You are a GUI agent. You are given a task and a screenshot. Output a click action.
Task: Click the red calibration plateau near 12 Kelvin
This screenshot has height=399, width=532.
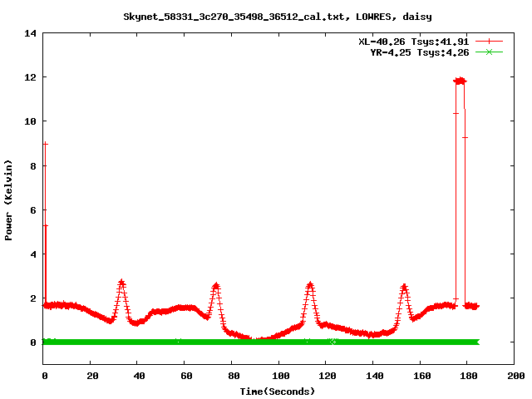[x=460, y=81]
